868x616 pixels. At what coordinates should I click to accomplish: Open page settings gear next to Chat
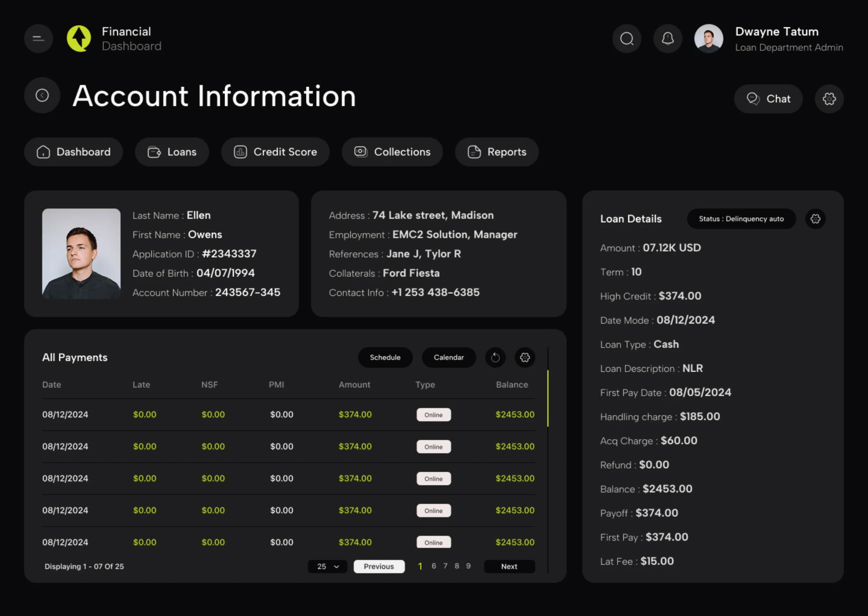(x=829, y=99)
